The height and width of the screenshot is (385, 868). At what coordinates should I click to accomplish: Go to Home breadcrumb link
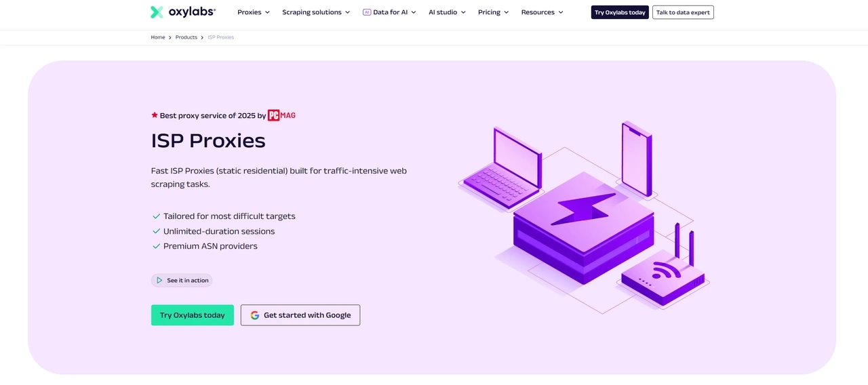click(x=158, y=37)
